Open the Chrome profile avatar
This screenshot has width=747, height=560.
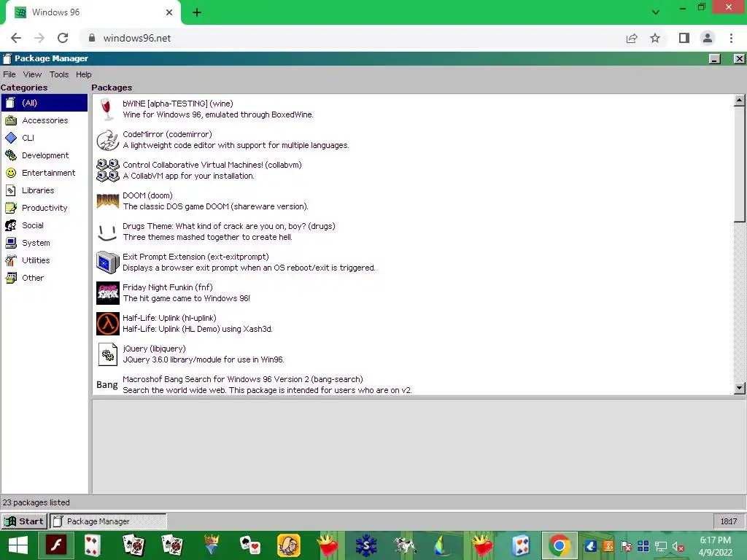tap(708, 38)
